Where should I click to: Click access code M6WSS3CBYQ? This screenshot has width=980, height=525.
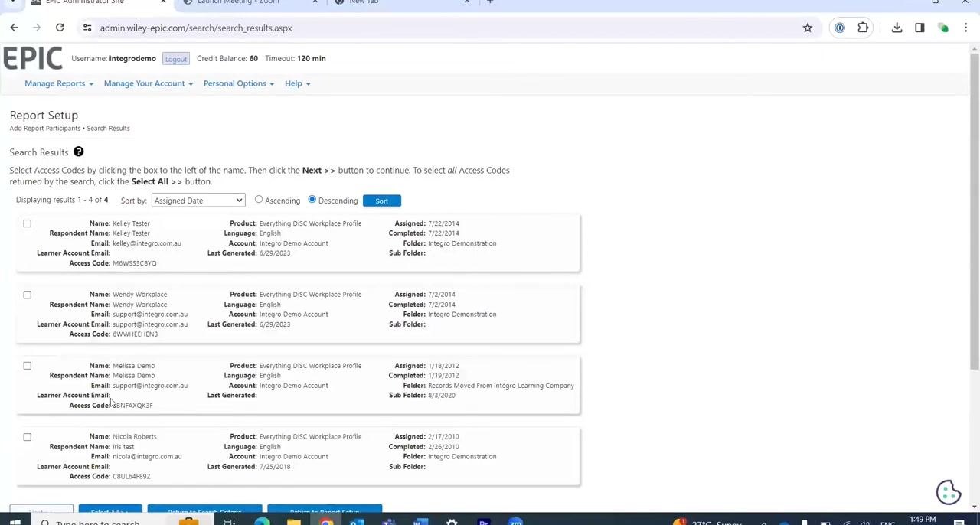135,263
